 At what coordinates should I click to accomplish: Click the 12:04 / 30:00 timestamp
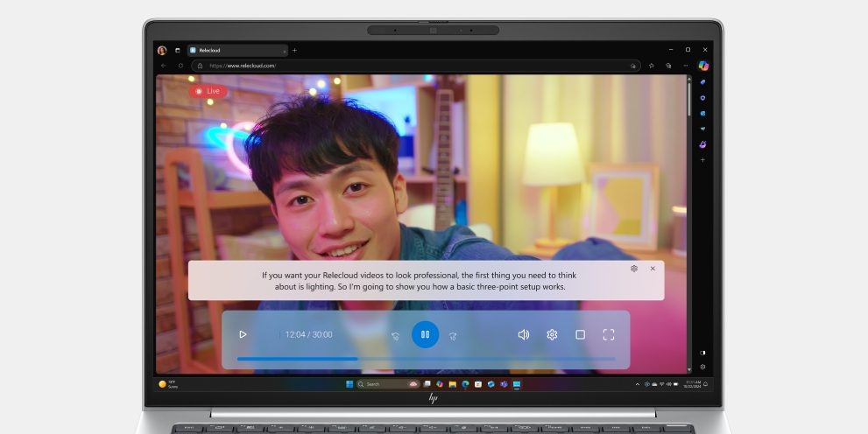pyautogui.click(x=309, y=334)
